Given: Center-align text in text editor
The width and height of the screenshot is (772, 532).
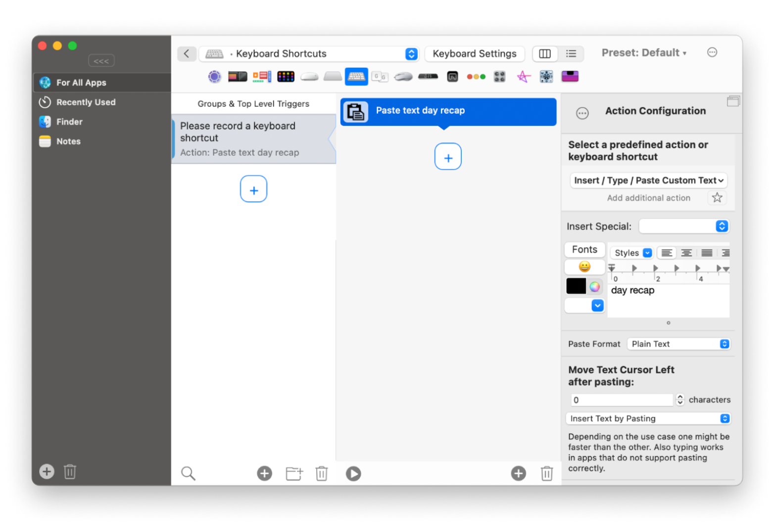Looking at the screenshot, I should point(686,253).
